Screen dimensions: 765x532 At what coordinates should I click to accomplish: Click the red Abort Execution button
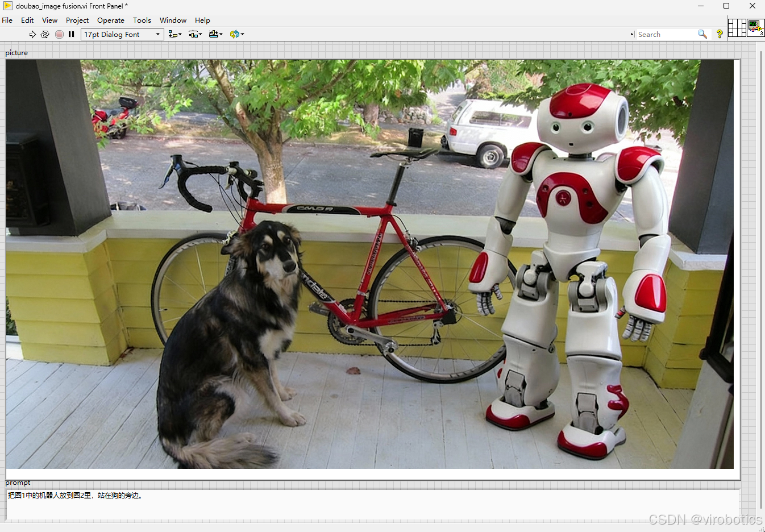[x=59, y=34]
